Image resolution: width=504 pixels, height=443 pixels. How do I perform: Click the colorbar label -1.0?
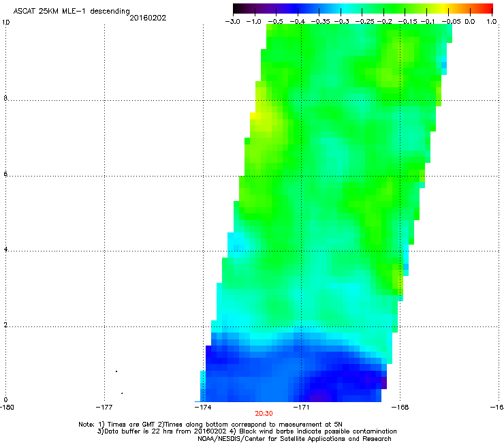tap(254, 22)
